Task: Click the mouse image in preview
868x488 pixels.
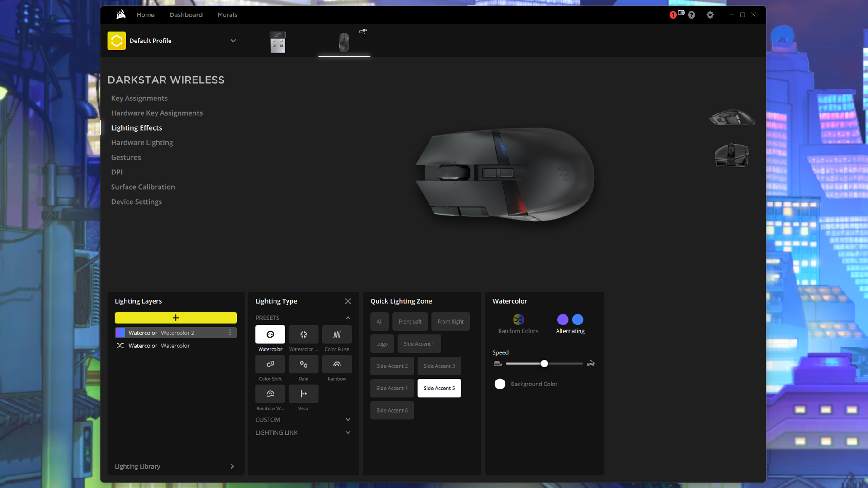Action: click(x=504, y=175)
